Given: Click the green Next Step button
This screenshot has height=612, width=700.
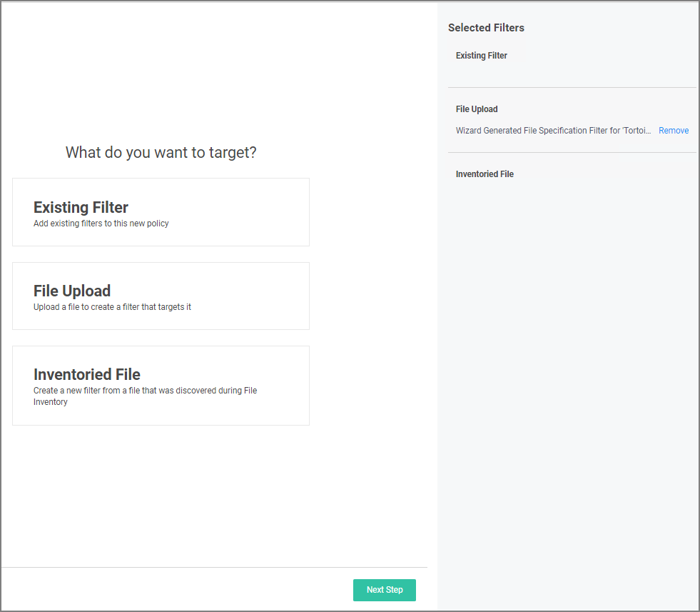Looking at the screenshot, I should [x=384, y=590].
